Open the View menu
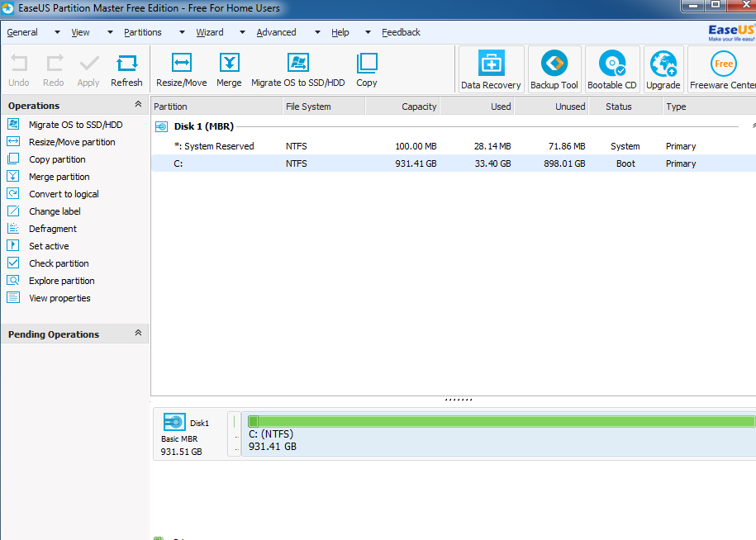The height and width of the screenshot is (540, 756). [80, 32]
